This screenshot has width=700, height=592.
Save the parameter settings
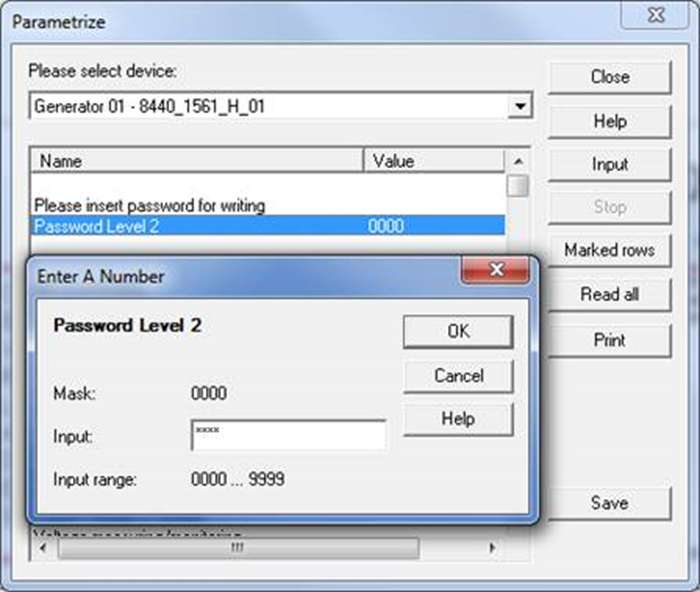pyautogui.click(x=609, y=503)
